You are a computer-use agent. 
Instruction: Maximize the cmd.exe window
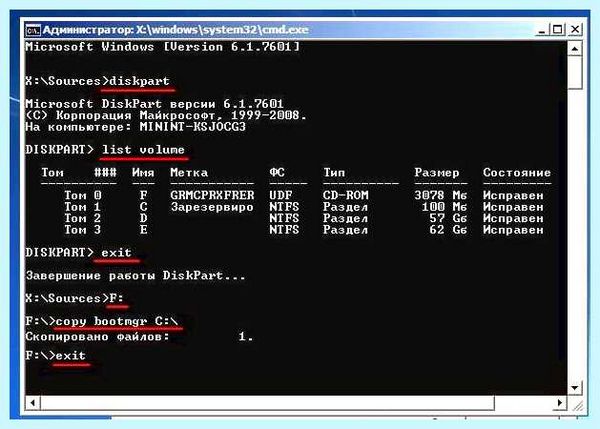[558, 30]
